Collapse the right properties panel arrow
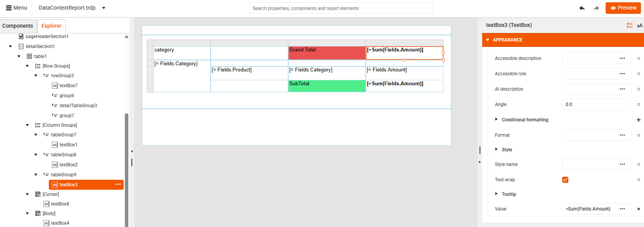 pyautogui.click(x=480, y=162)
